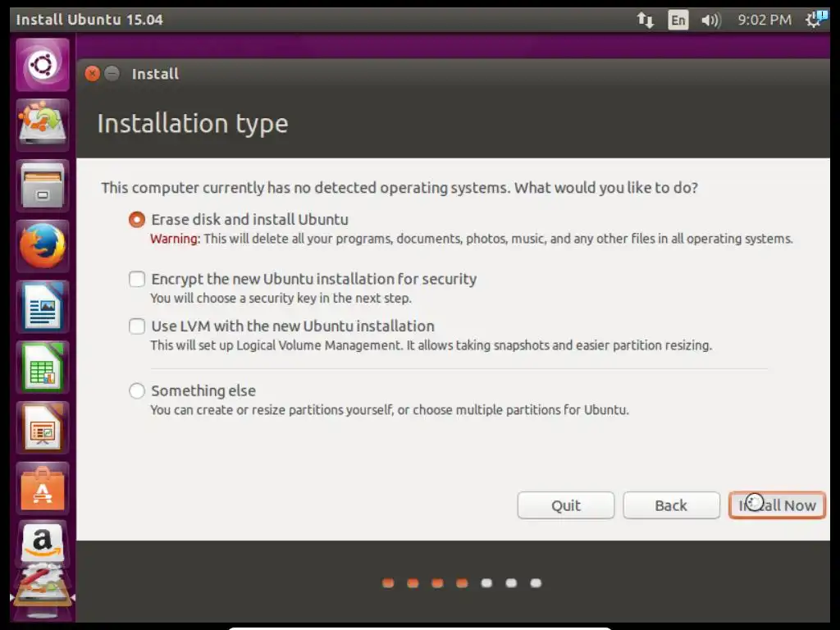Go Back to previous step
This screenshot has height=630, width=840.
[671, 505]
